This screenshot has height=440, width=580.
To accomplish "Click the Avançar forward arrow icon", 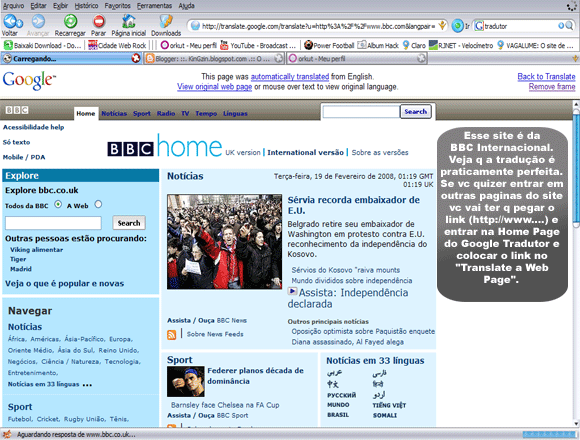I will [38, 21].
